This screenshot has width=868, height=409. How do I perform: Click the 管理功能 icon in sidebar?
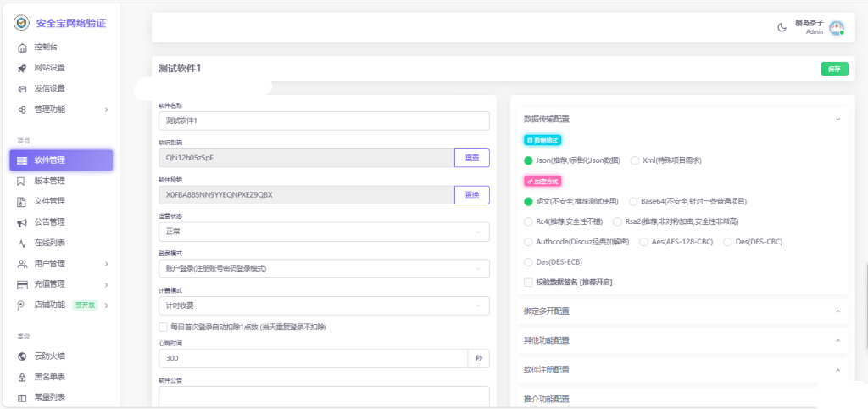pyautogui.click(x=22, y=109)
